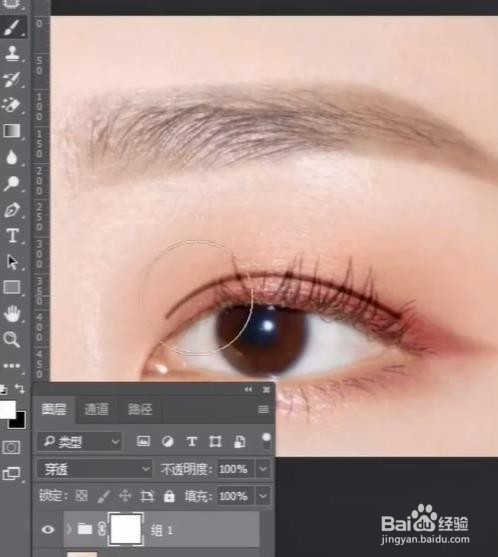Select the Clone Stamp tool
498x557 pixels.
click(x=12, y=54)
